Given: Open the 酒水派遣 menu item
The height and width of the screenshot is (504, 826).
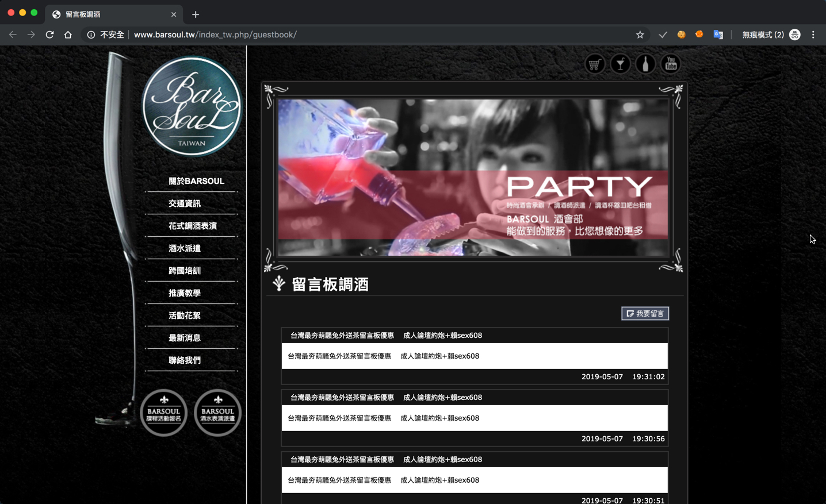Looking at the screenshot, I should click(x=185, y=248).
